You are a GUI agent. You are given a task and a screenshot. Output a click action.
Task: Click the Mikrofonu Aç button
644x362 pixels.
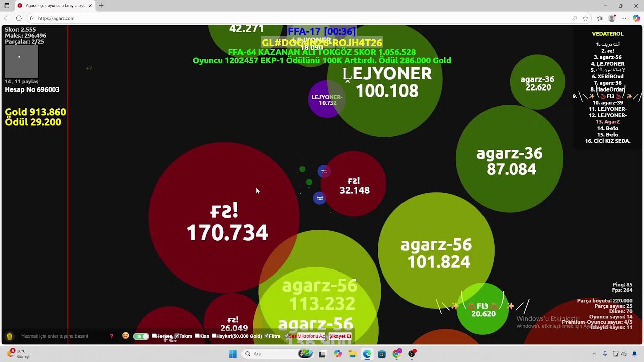click(x=311, y=336)
